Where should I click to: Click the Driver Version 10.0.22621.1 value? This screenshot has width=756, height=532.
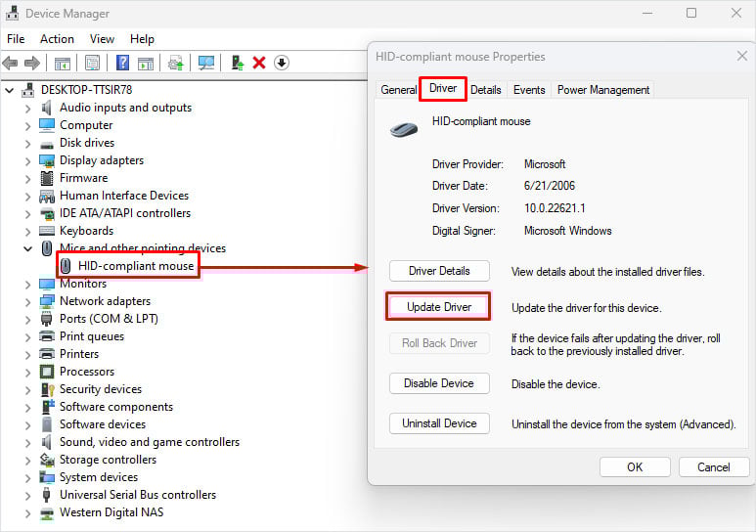point(555,208)
